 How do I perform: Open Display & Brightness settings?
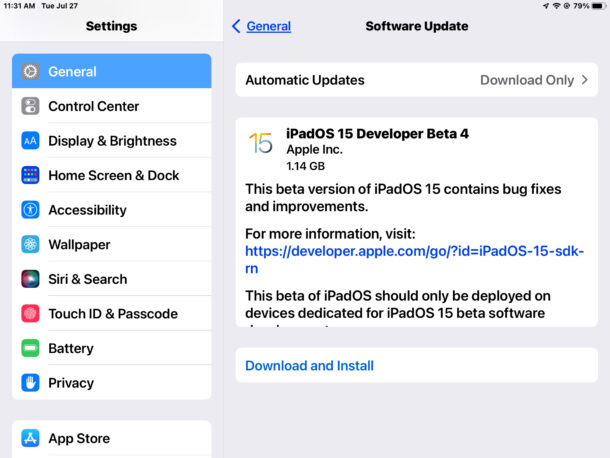(x=112, y=141)
